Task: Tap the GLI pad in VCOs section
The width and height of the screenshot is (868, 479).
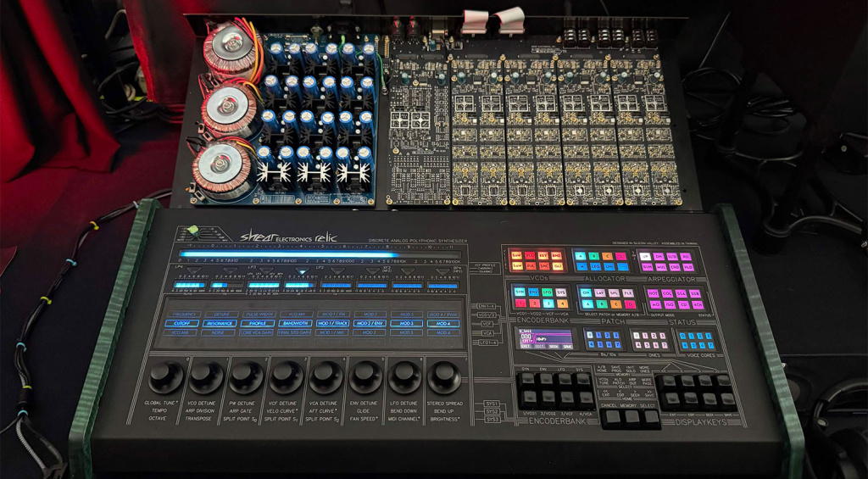Action: click(558, 266)
